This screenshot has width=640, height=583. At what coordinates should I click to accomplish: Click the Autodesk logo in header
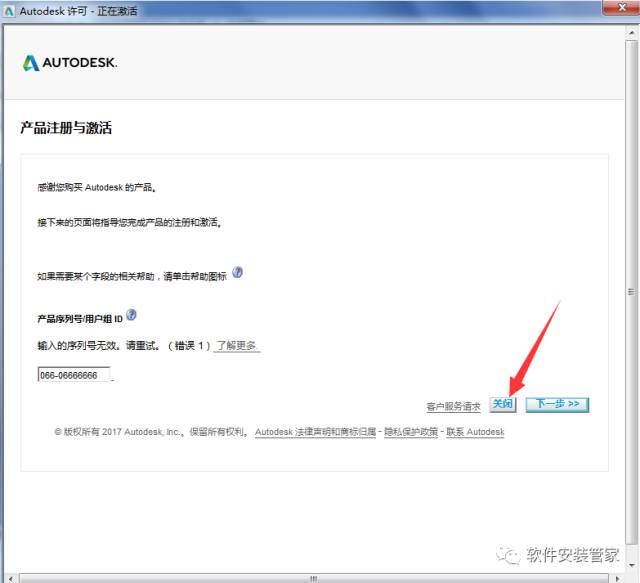[x=70, y=63]
